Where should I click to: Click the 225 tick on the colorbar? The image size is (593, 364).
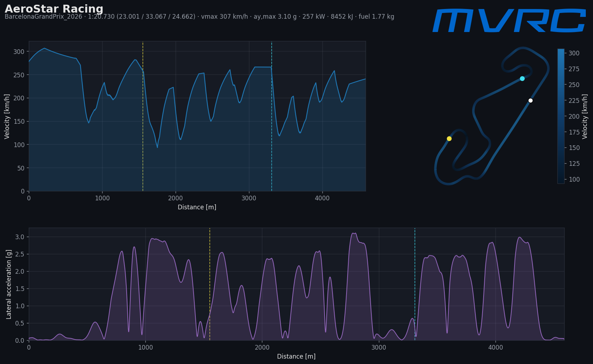(574, 101)
